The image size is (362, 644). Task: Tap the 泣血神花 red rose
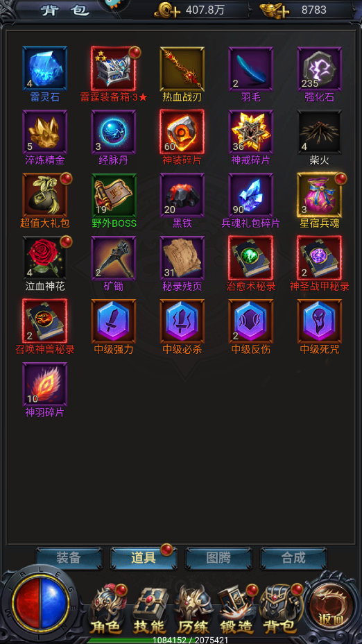pyautogui.click(x=45, y=258)
